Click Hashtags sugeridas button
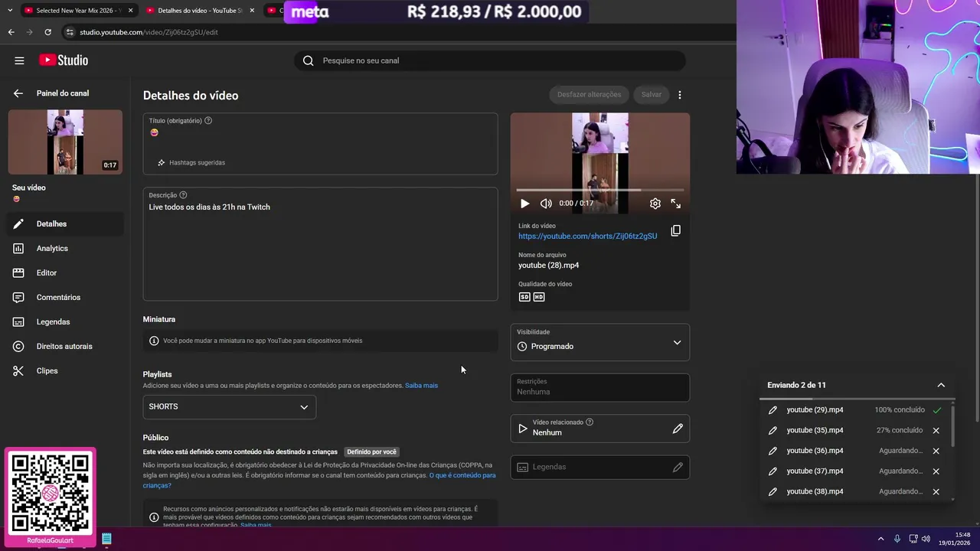The height and width of the screenshot is (551, 980). pos(191,162)
